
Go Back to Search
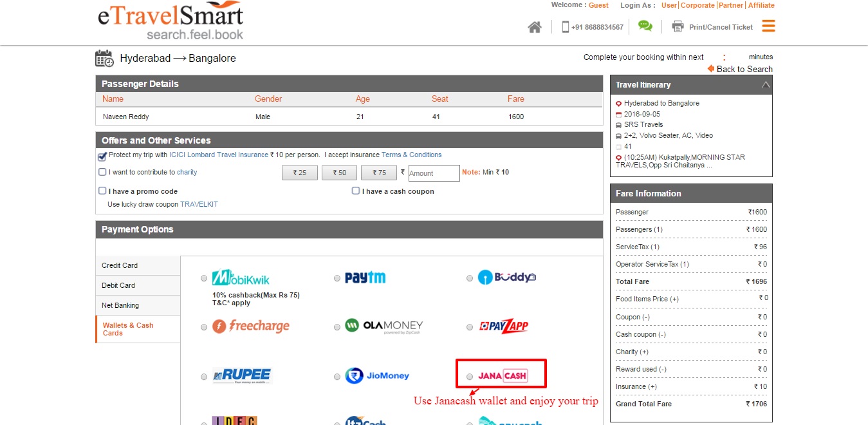[740, 69]
